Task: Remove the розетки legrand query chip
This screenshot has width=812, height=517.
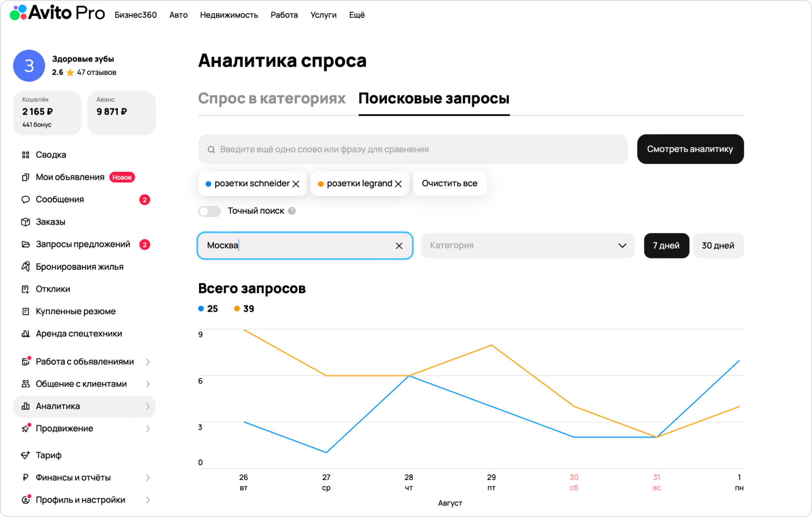Action: click(398, 184)
